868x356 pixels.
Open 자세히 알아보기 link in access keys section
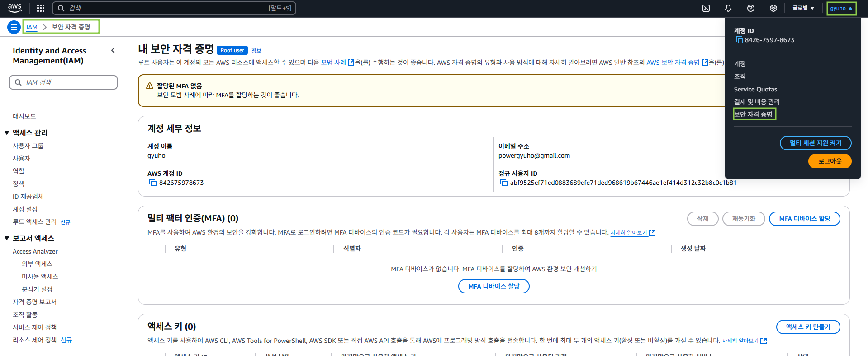pos(744,341)
